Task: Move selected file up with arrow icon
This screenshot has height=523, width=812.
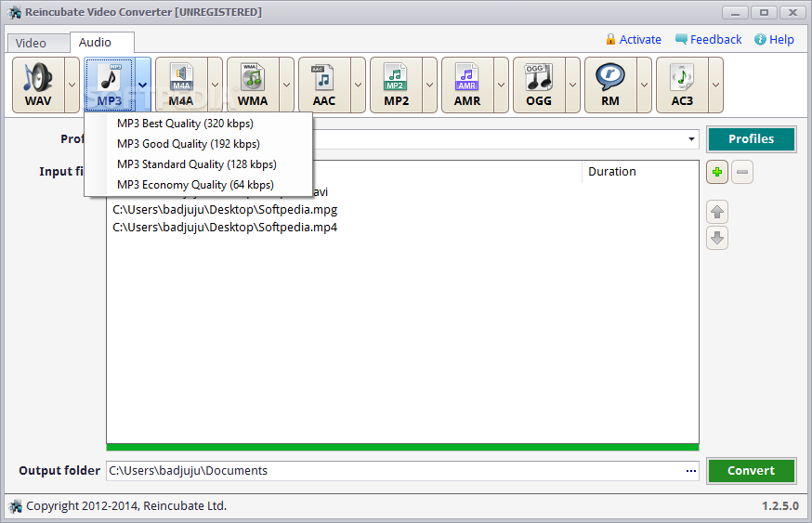Action: [717, 211]
